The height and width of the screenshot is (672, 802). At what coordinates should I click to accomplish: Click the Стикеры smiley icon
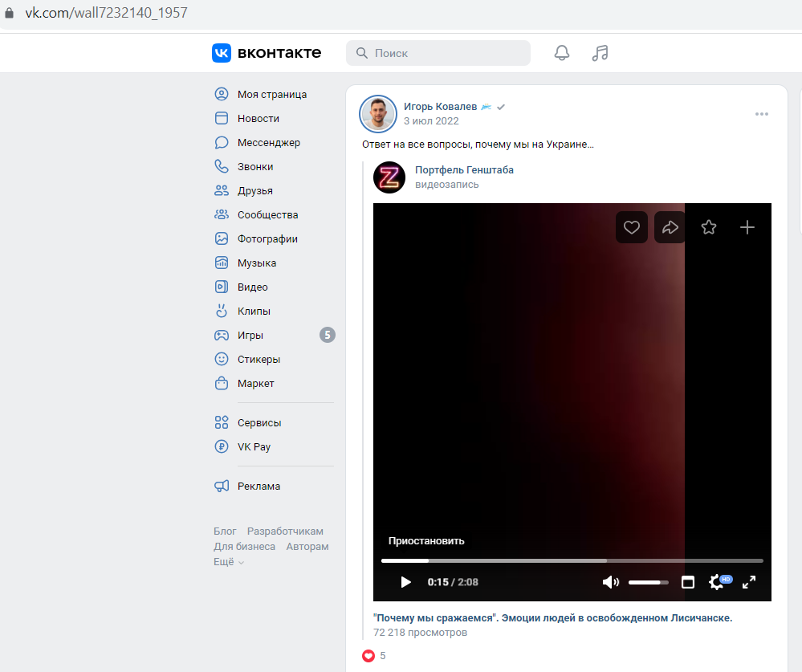[x=222, y=359]
